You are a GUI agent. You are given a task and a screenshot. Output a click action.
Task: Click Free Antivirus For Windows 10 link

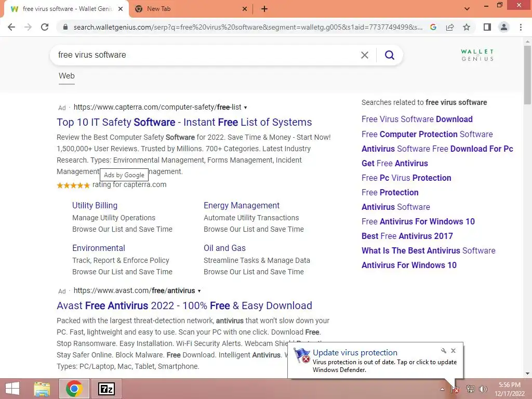(x=418, y=221)
